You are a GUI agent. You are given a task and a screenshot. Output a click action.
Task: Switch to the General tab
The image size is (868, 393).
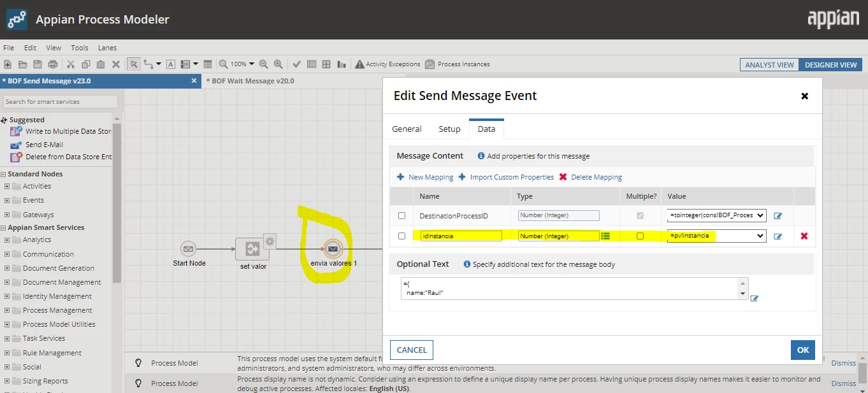pyautogui.click(x=407, y=129)
